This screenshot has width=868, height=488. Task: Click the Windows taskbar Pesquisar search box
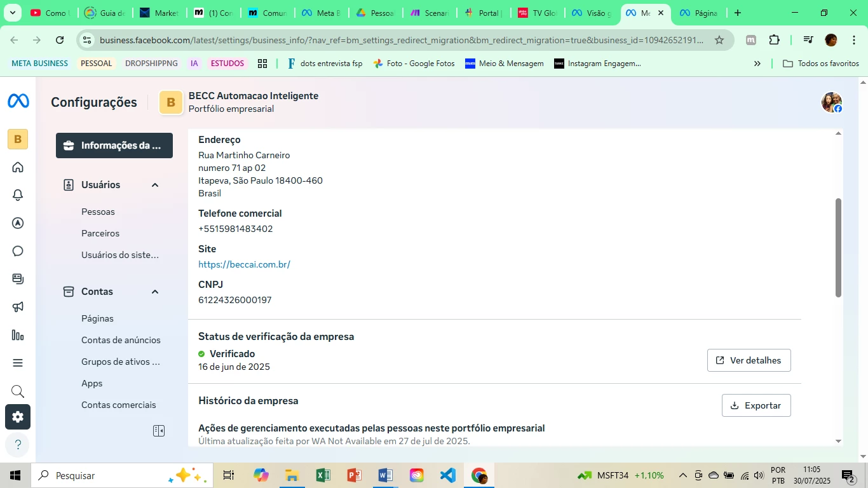tap(122, 475)
